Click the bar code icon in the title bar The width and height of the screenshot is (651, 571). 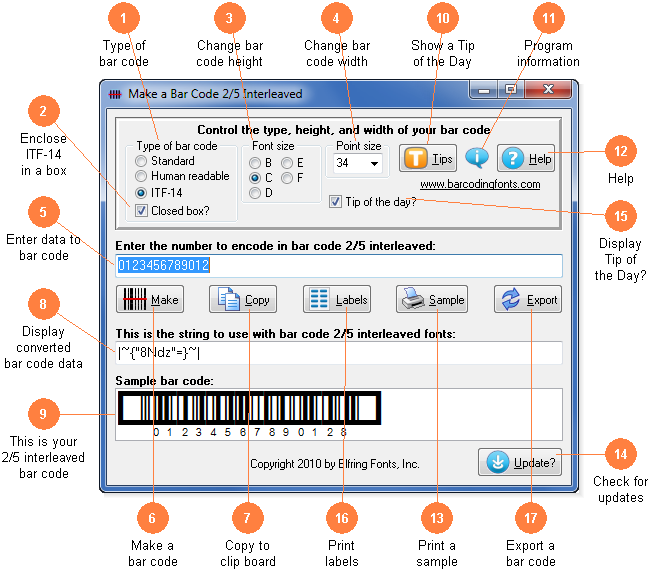(115, 95)
